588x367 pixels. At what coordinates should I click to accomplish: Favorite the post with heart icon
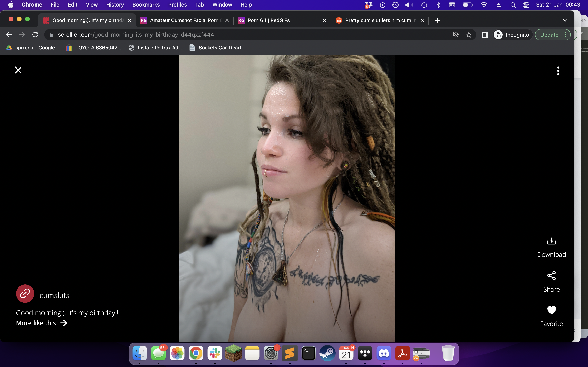tap(551, 310)
